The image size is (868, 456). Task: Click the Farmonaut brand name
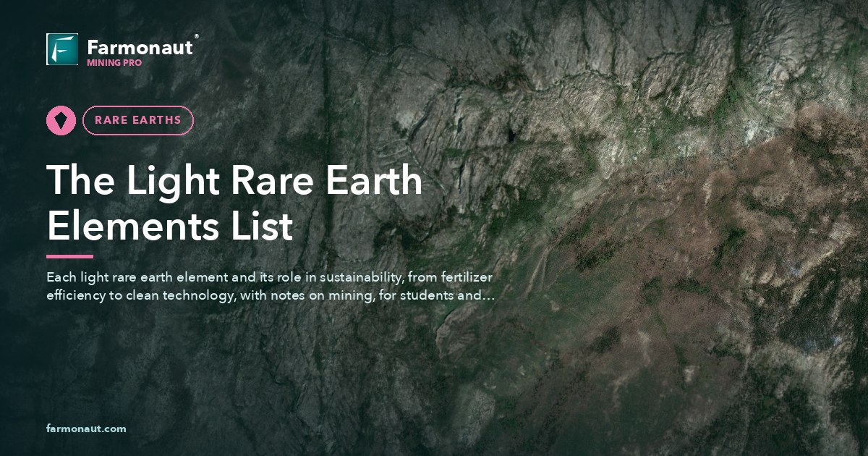[140, 48]
